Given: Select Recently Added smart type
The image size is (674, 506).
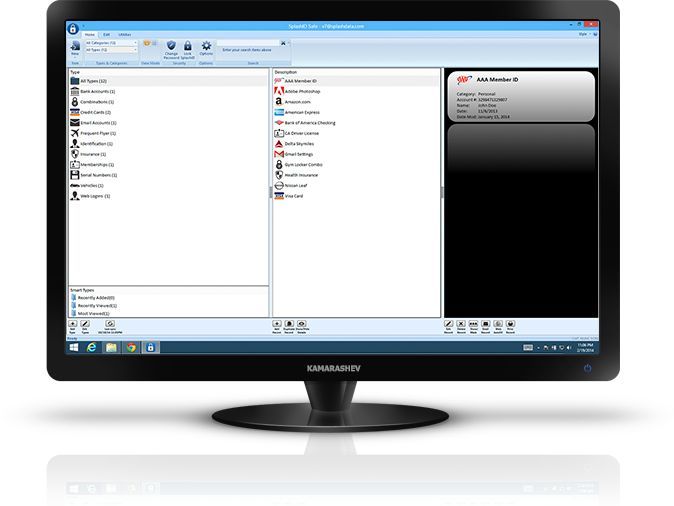Looking at the screenshot, I should point(98,297).
